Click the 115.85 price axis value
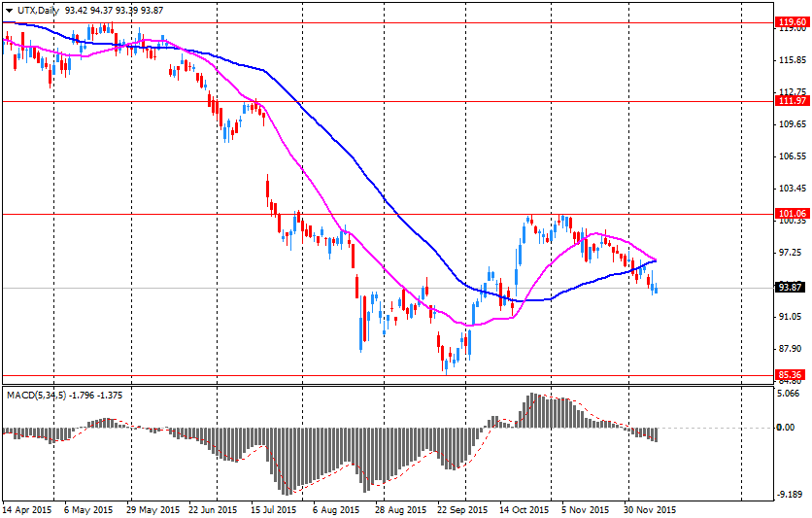The image size is (812, 518). [793, 60]
